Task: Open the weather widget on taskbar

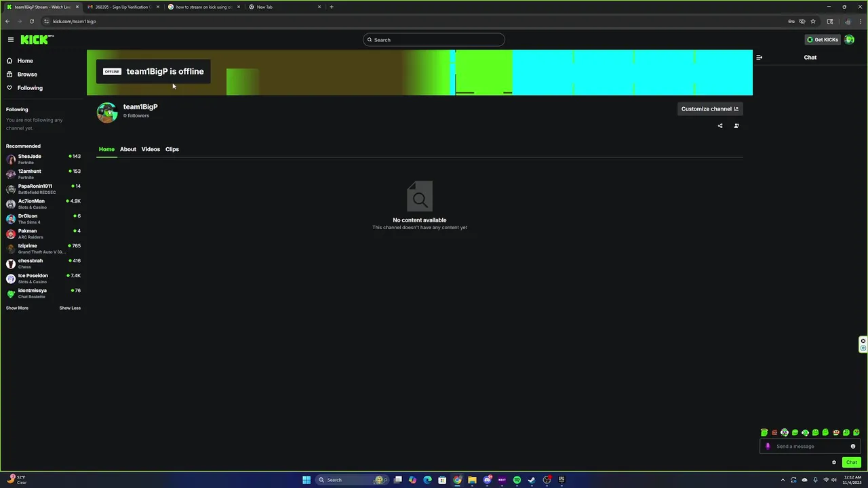Action: pyautogui.click(x=16, y=480)
